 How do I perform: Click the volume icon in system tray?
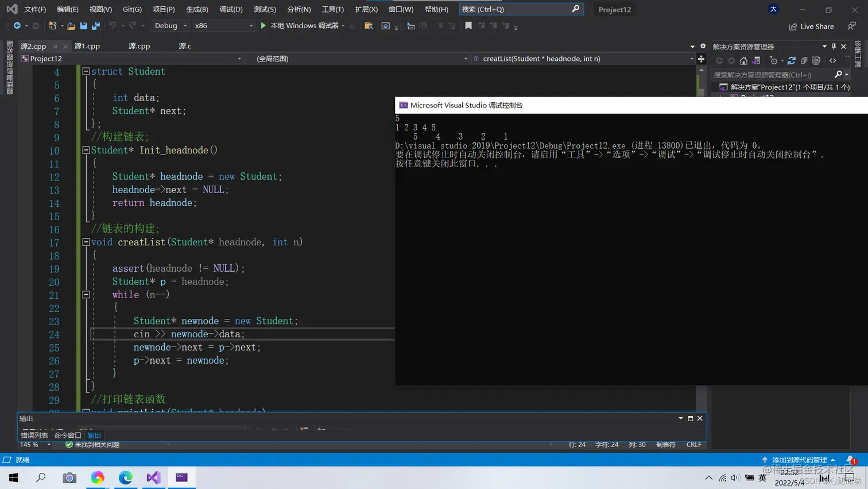coord(735,478)
